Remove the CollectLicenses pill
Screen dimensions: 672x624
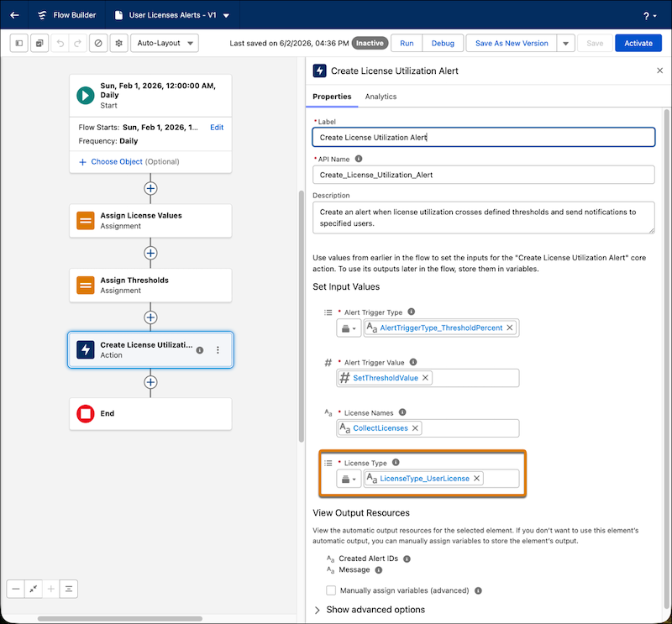(x=415, y=428)
